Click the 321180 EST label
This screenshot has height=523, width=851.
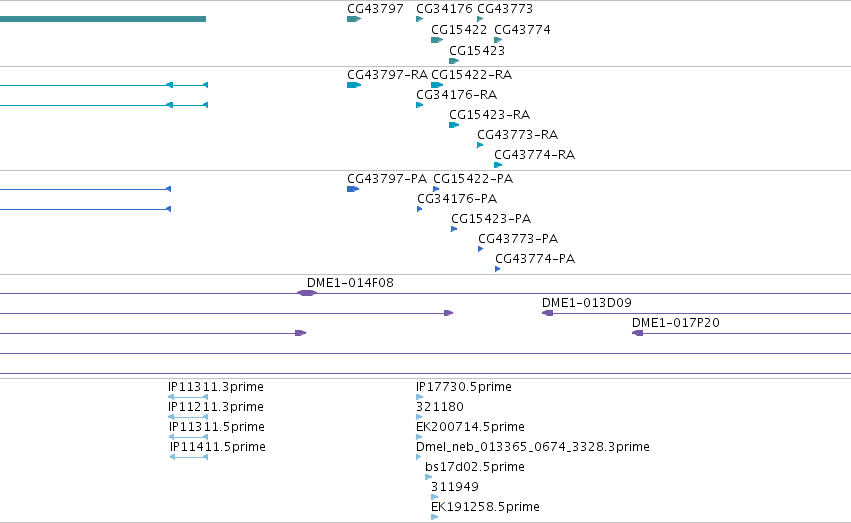point(440,407)
